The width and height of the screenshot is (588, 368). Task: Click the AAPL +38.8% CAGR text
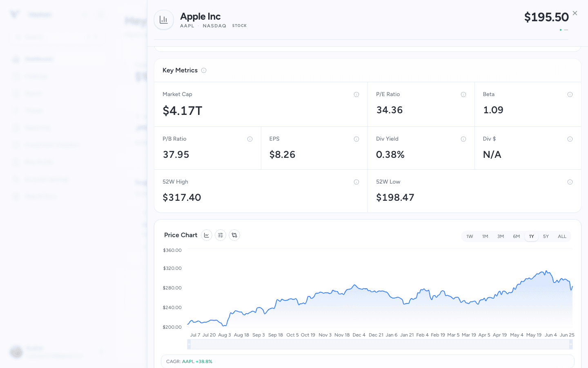coord(197,361)
